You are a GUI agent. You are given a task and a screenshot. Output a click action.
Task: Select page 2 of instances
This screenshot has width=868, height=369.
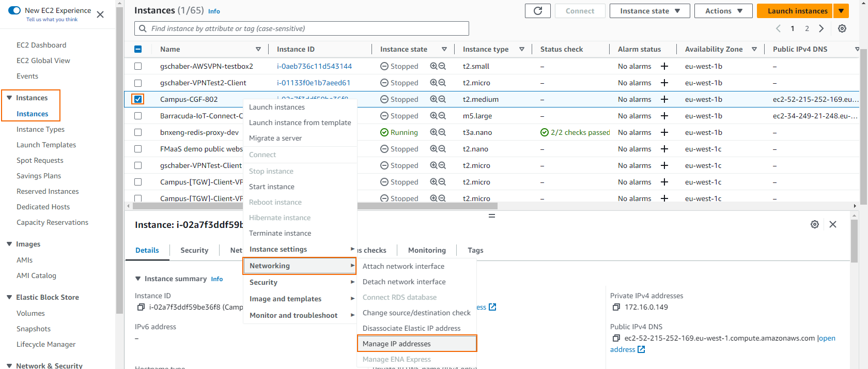click(807, 28)
